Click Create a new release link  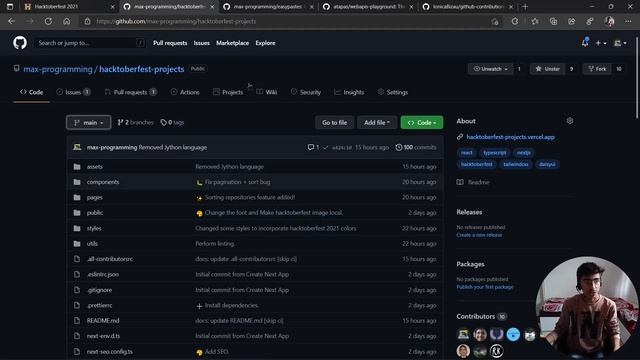479,235
